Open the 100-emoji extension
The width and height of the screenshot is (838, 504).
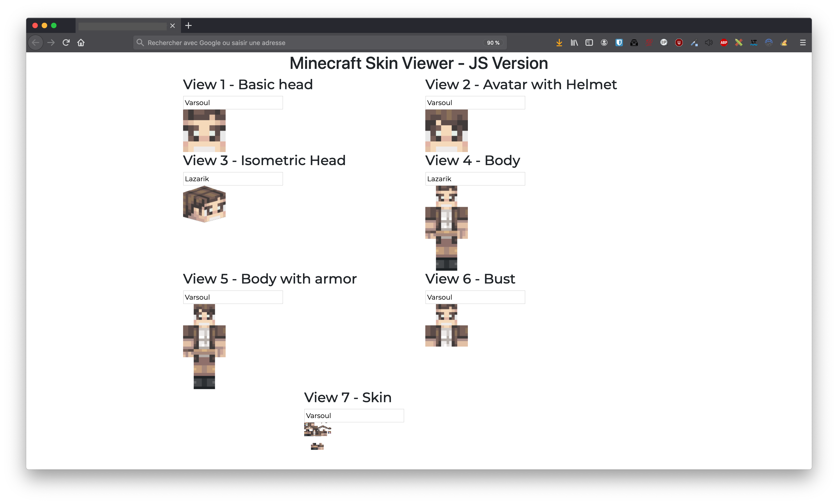tap(649, 43)
